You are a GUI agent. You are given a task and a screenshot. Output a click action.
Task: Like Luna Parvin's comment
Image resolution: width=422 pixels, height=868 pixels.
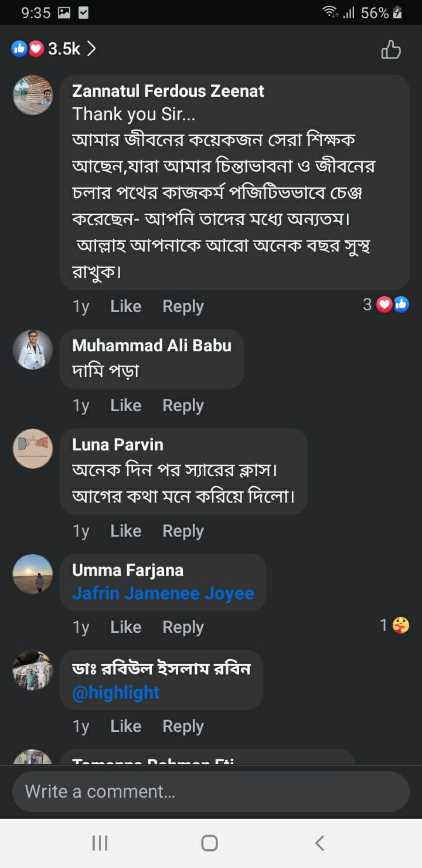click(125, 531)
